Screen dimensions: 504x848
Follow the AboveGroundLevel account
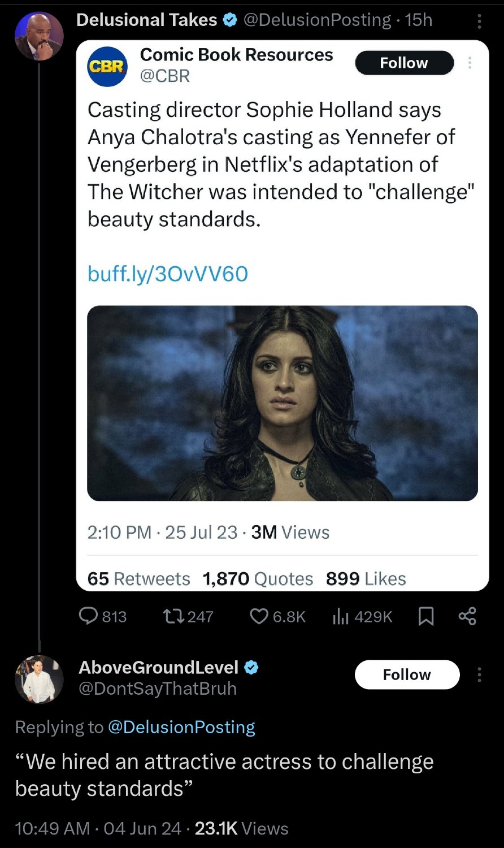click(407, 674)
